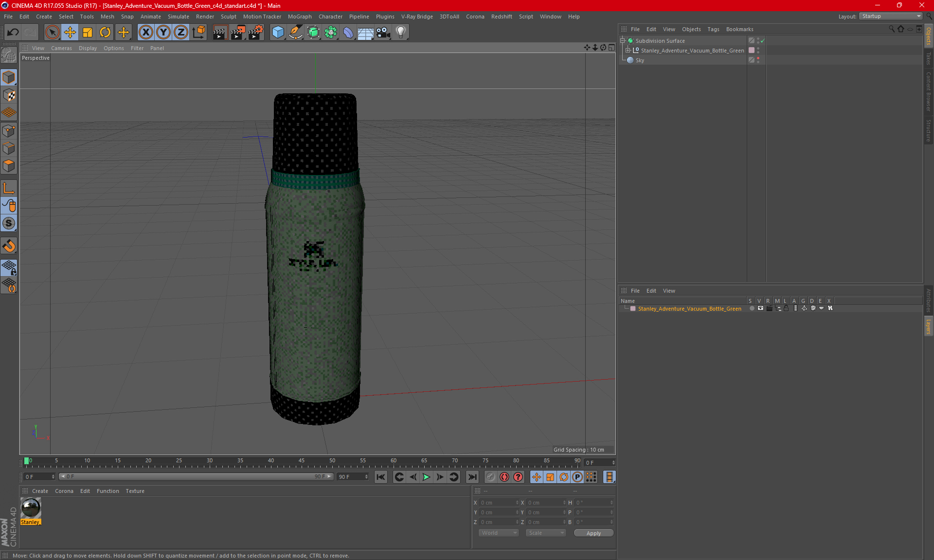Open viewport Cameras menu

(61, 48)
